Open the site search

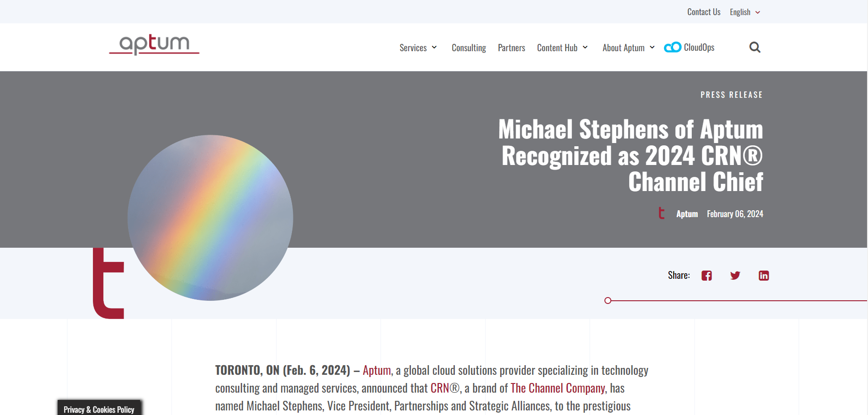pos(755,47)
